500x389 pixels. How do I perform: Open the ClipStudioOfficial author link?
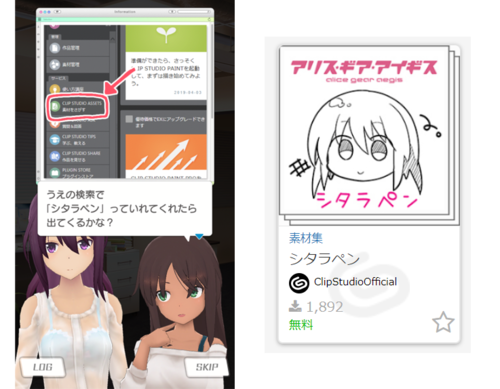355,282
